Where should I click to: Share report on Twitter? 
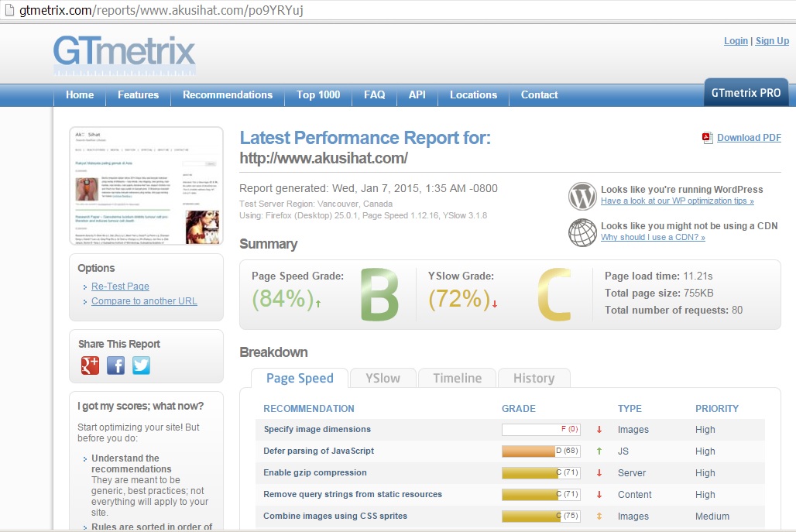[x=141, y=365]
